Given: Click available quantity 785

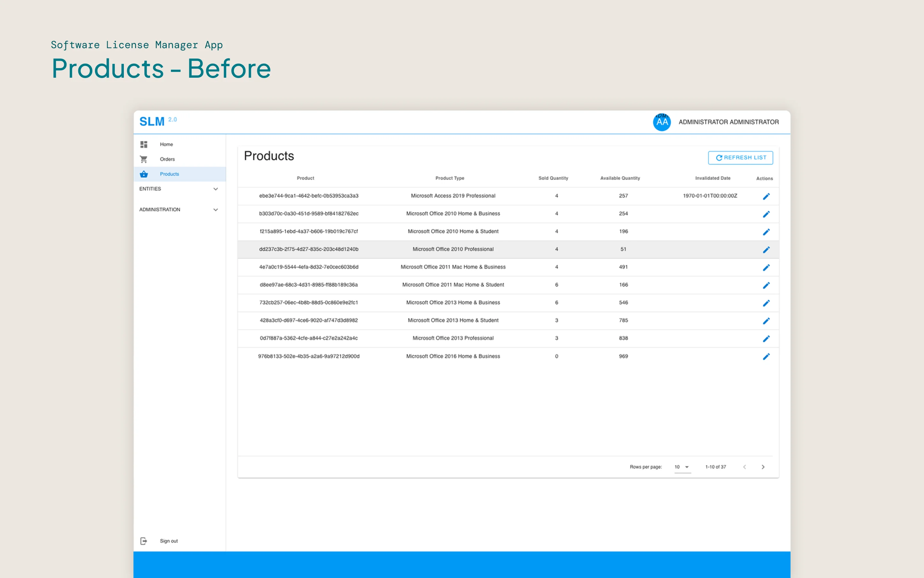Looking at the screenshot, I should click(x=623, y=320).
